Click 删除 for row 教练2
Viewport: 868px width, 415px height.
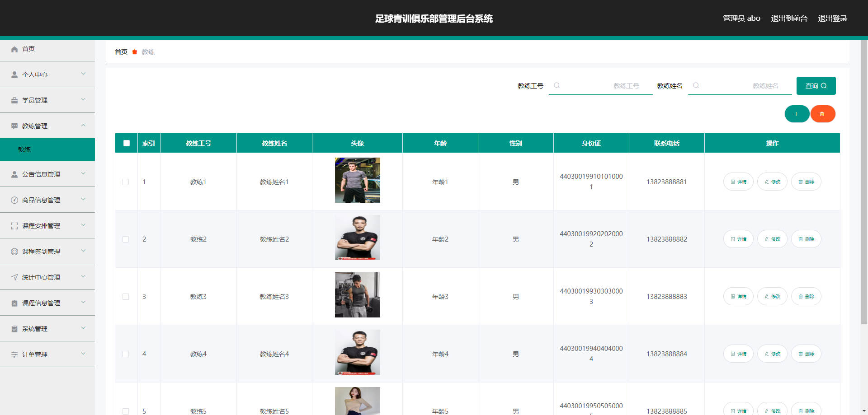pyautogui.click(x=806, y=239)
